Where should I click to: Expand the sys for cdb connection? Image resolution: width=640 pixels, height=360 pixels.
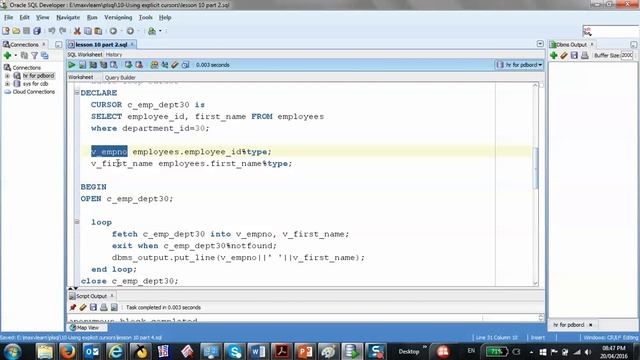point(7,84)
